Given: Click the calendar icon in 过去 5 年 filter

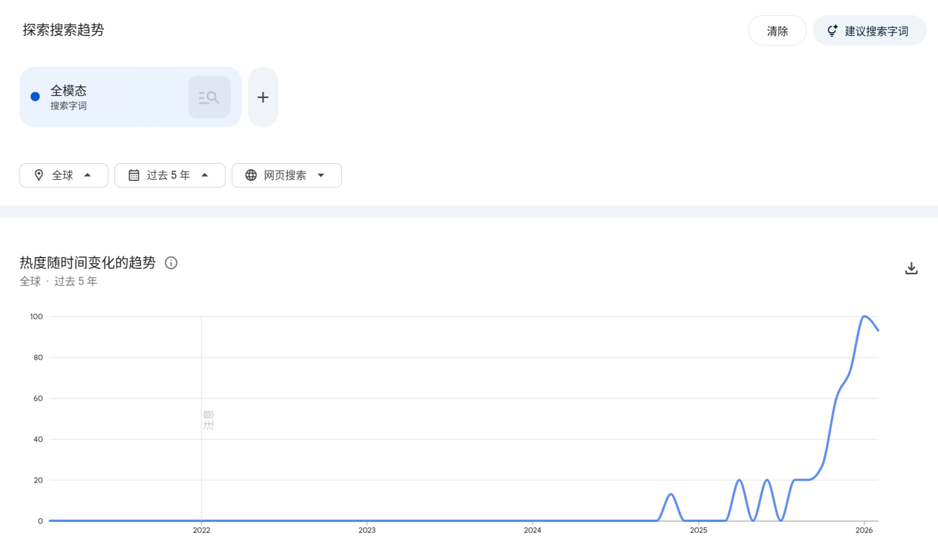Looking at the screenshot, I should (x=134, y=175).
